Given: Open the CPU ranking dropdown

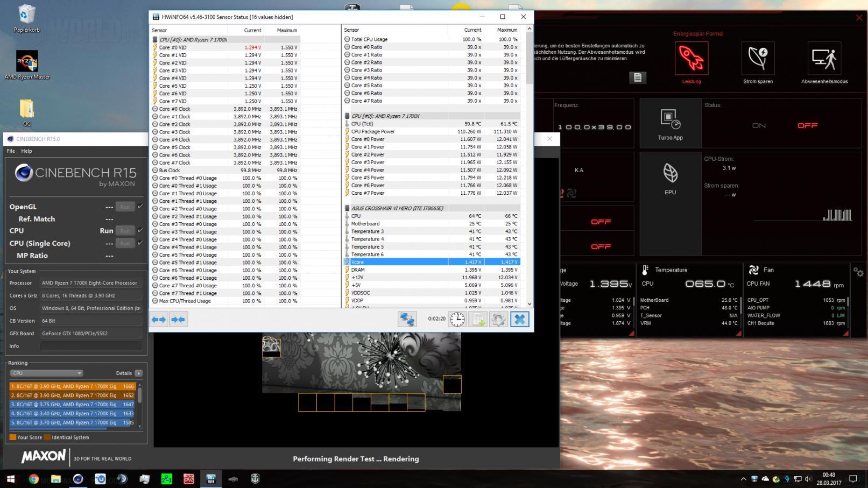Looking at the screenshot, I should (x=47, y=373).
